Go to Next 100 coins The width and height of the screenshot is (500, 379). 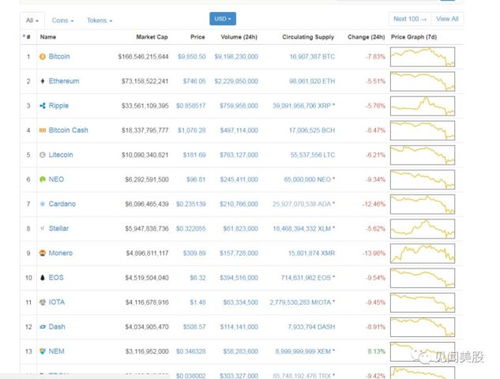tap(410, 19)
